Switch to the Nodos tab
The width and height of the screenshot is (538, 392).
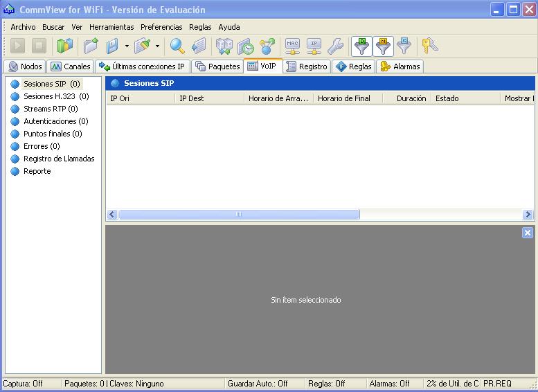coord(25,66)
